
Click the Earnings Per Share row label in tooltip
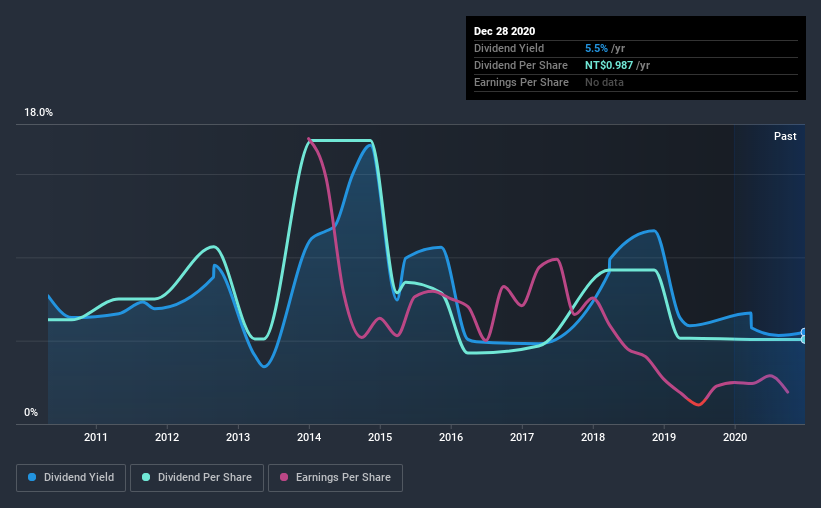(x=521, y=82)
